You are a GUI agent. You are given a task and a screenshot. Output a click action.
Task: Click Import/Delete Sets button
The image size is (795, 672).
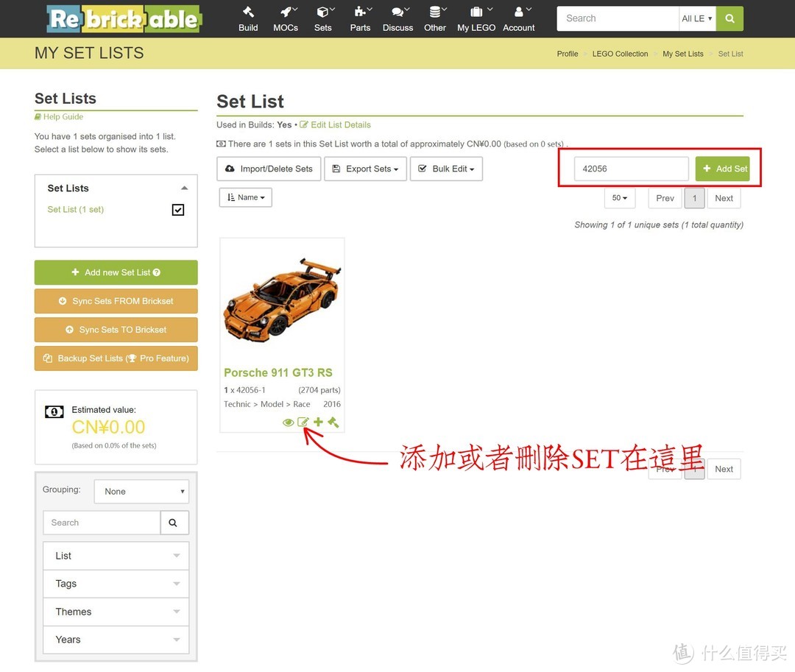click(269, 169)
